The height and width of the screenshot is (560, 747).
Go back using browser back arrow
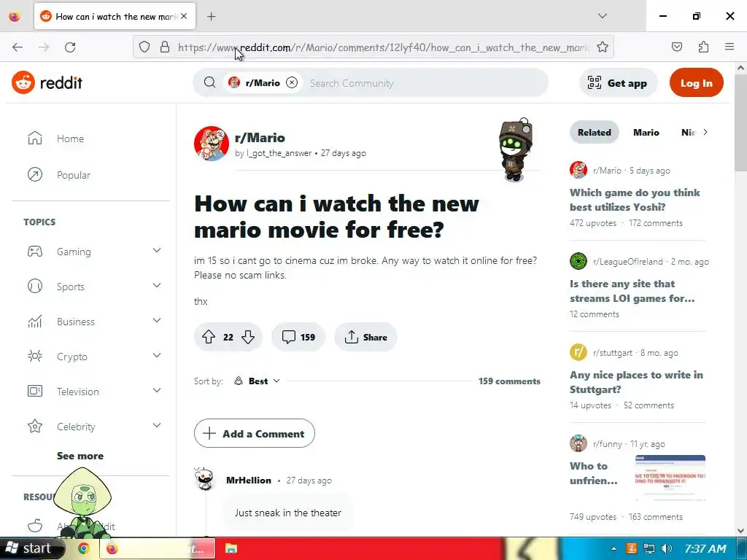click(18, 47)
